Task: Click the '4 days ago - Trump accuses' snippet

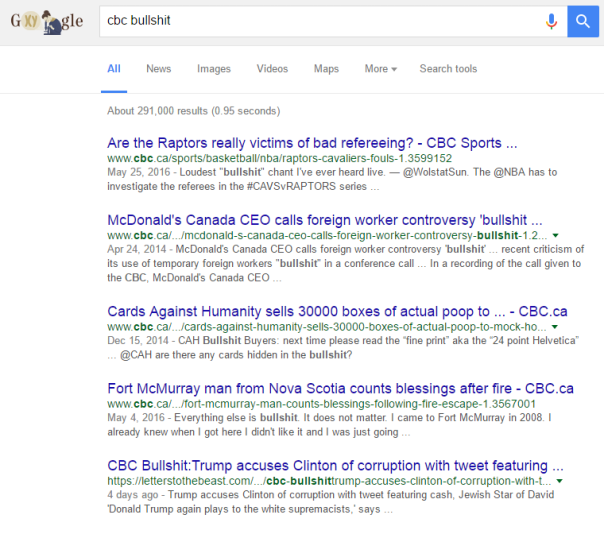Action: point(331,502)
